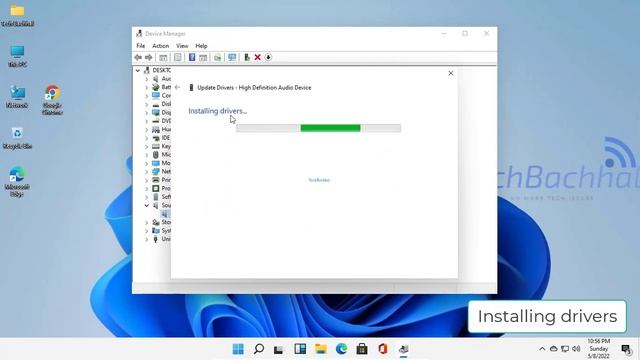The height and width of the screenshot is (360, 640).
Task: Select the IDE controllers tree item
Action: (161, 138)
